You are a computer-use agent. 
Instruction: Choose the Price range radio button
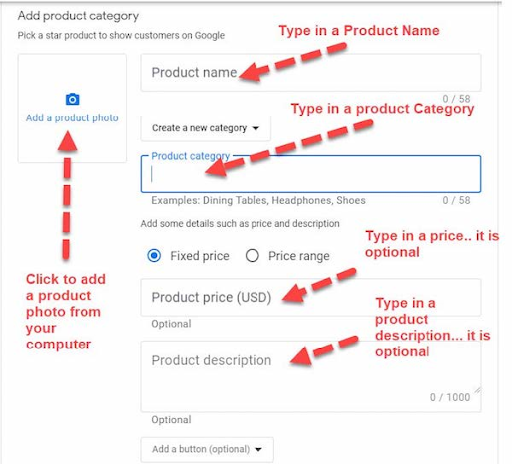tap(252, 256)
